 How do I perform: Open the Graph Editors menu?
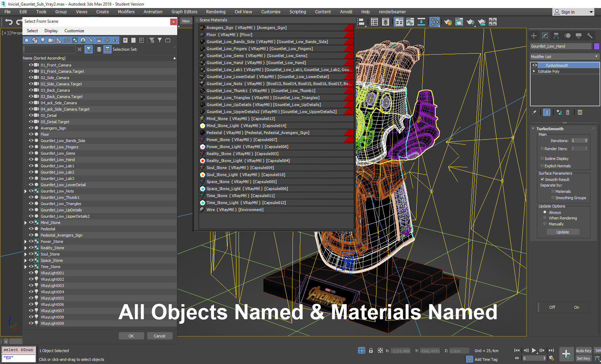[x=184, y=12]
